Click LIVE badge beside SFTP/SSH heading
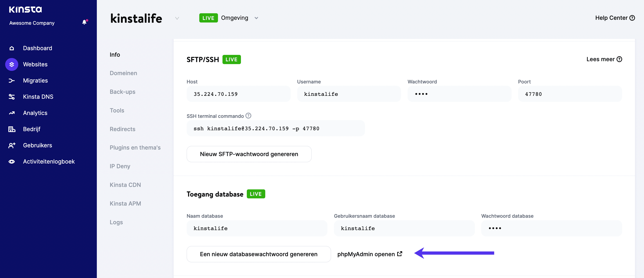Image resolution: width=644 pixels, height=278 pixels. click(231, 59)
